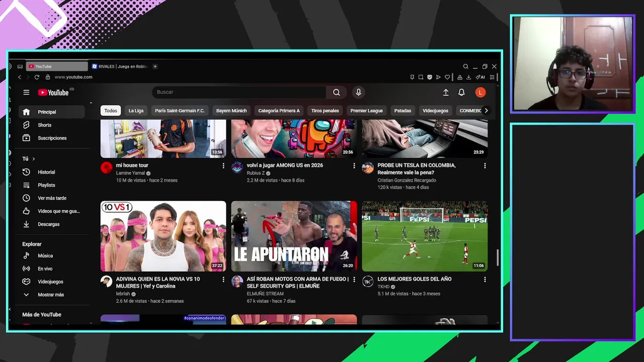Open 'Ver más tarde' in sidebar

pos(52,198)
